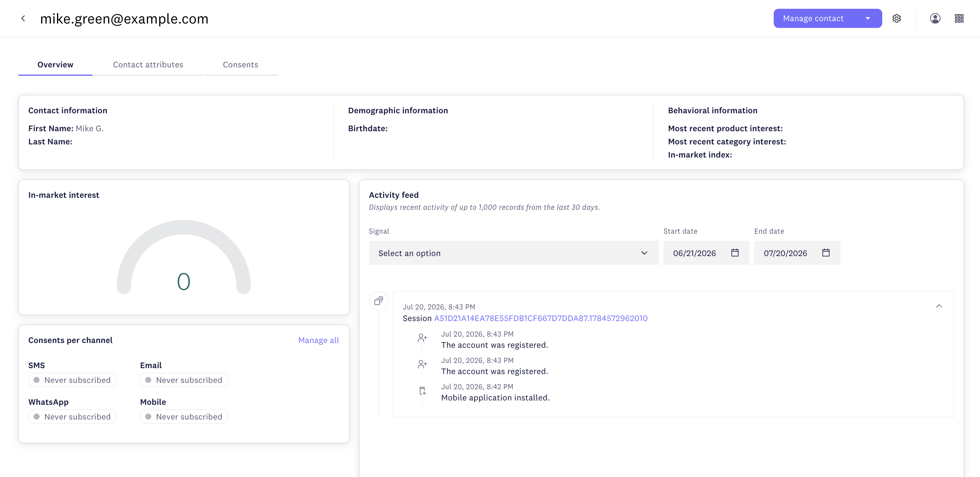The image size is (980, 477).
Task: Click the mobile application installed icon
Action: coord(422,391)
